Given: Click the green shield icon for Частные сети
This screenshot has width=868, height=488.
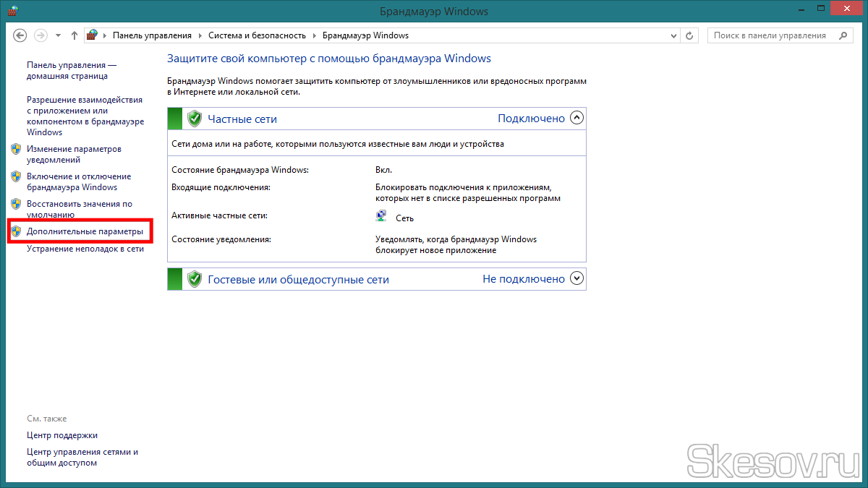Looking at the screenshot, I should tap(194, 119).
